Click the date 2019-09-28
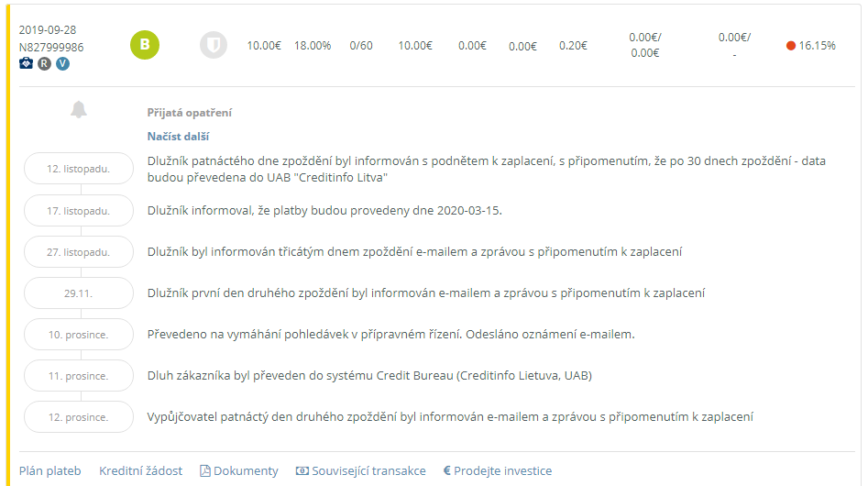 pos(48,30)
